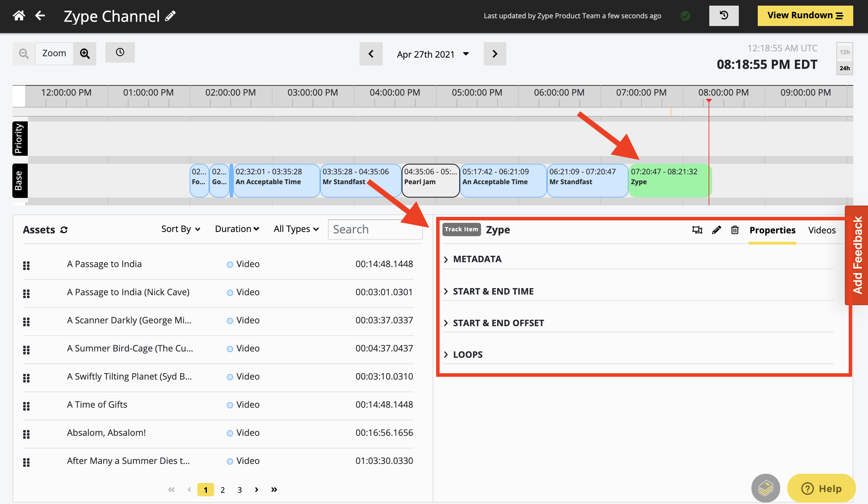Switch to the Properties tab
This screenshot has height=504, width=868.
772,230
